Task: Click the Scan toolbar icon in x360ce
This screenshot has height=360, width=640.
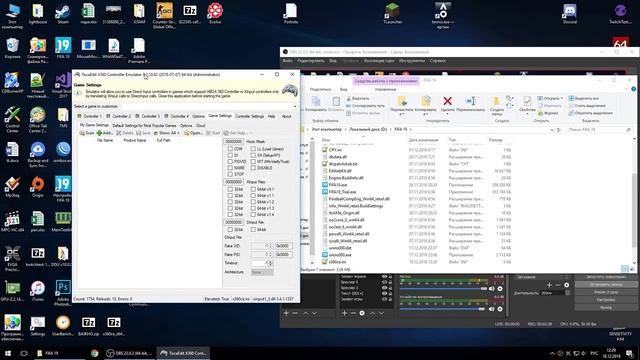Action: 82,133
